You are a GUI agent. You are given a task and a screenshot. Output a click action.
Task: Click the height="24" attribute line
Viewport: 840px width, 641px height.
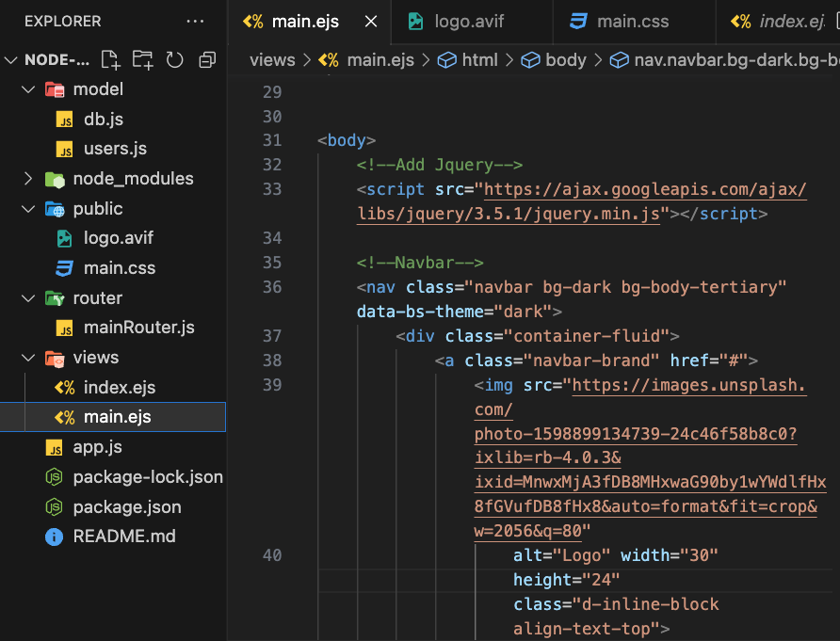(x=566, y=581)
